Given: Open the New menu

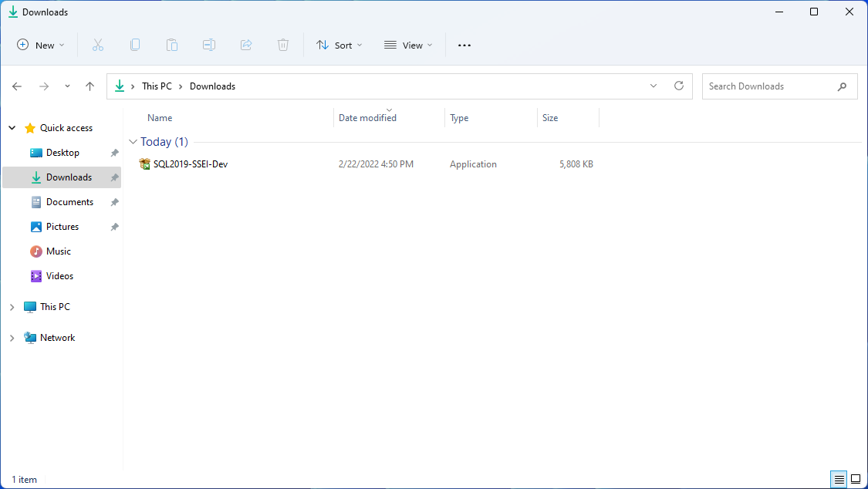Looking at the screenshot, I should (40, 45).
